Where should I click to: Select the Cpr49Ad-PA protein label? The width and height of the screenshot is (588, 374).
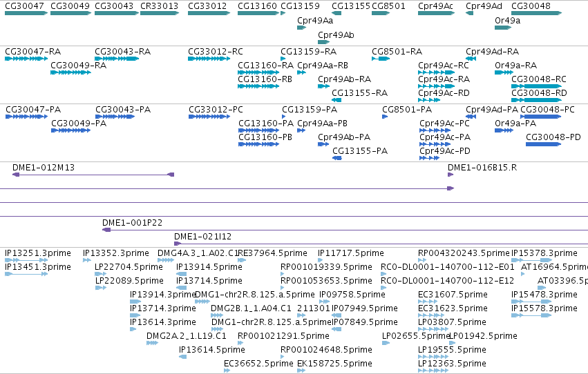tap(492, 109)
